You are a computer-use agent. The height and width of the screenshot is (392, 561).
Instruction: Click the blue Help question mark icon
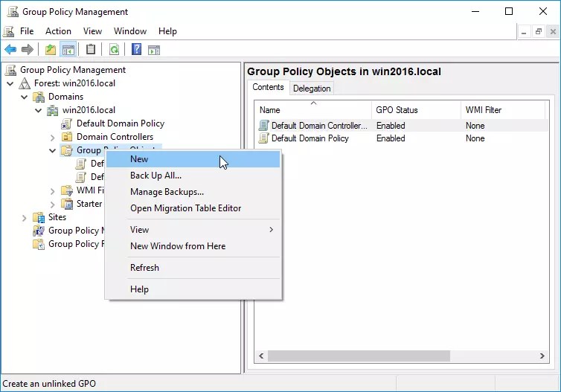[x=137, y=49]
